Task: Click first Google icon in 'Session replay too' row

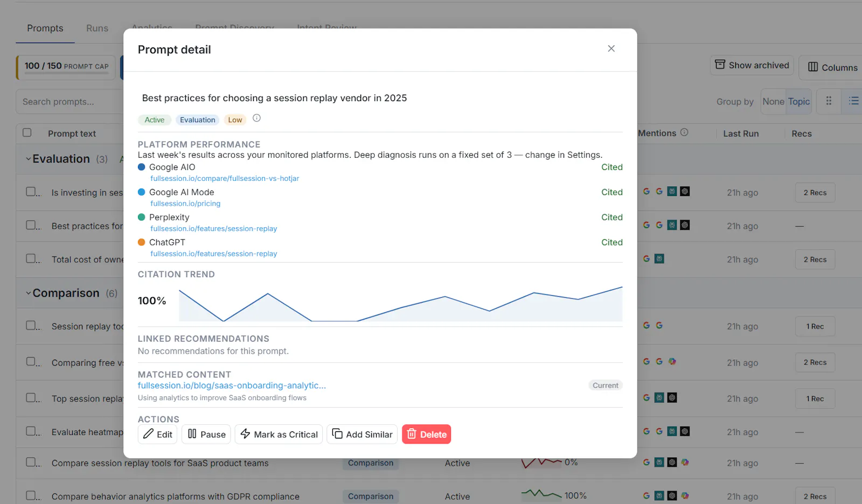Action: point(646,325)
